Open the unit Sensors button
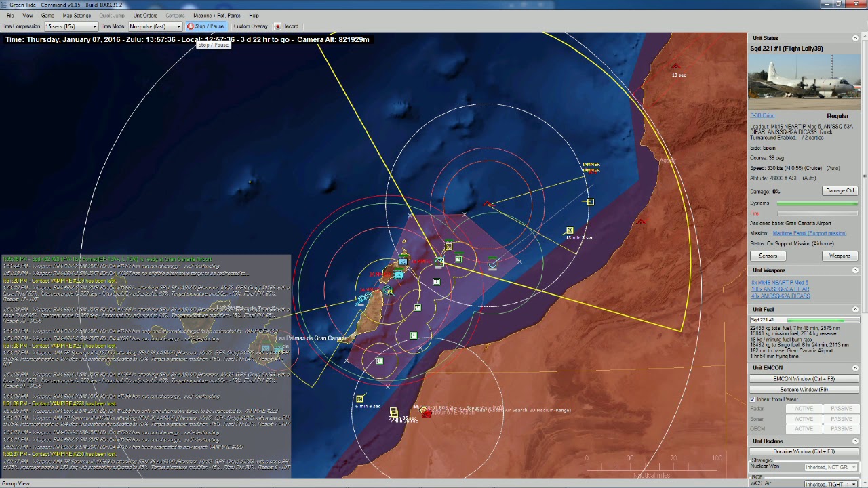This screenshot has width=868, height=488. [768, 256]
